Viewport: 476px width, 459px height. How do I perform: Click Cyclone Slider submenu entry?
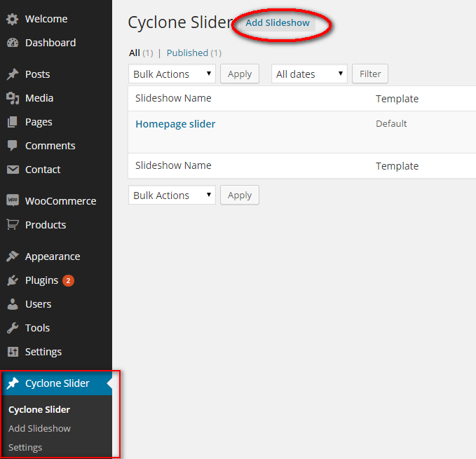coord(39,409)
